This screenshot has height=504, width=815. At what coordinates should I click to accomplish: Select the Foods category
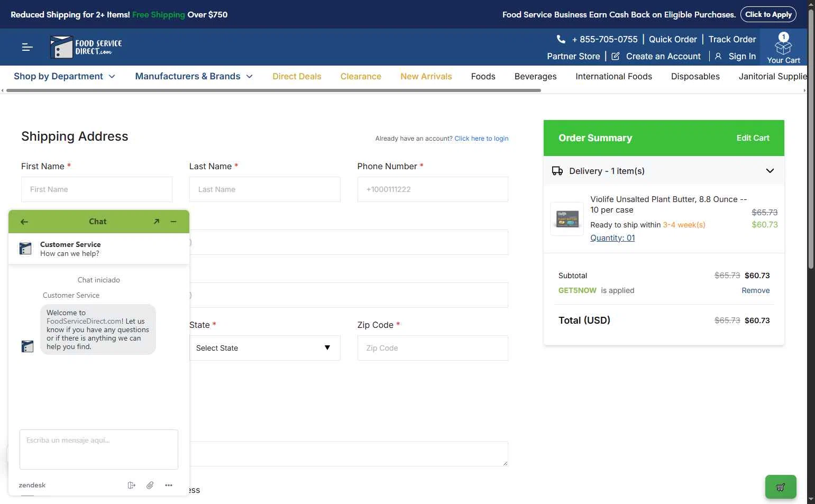pyautogui.click(x=483, y=76)
